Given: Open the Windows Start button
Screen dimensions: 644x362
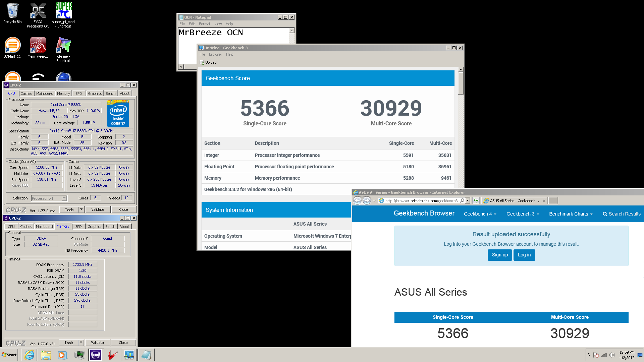Looking at the screenshot, I should [9, 355].
